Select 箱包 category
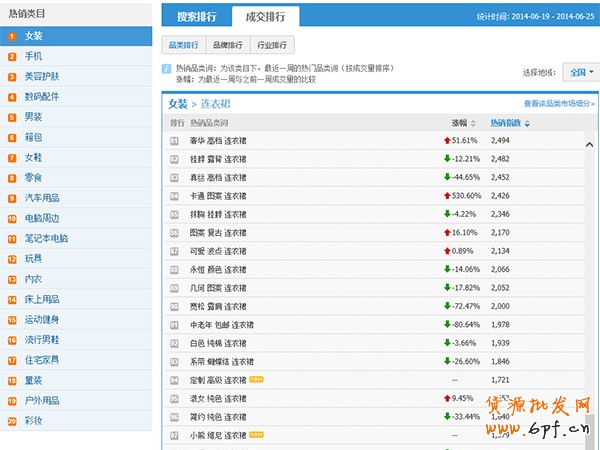 tap(76, 137)
